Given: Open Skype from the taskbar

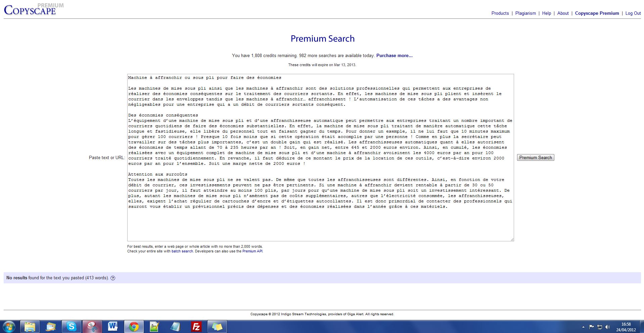Looking at the screenshot, I should click(71, 326).
